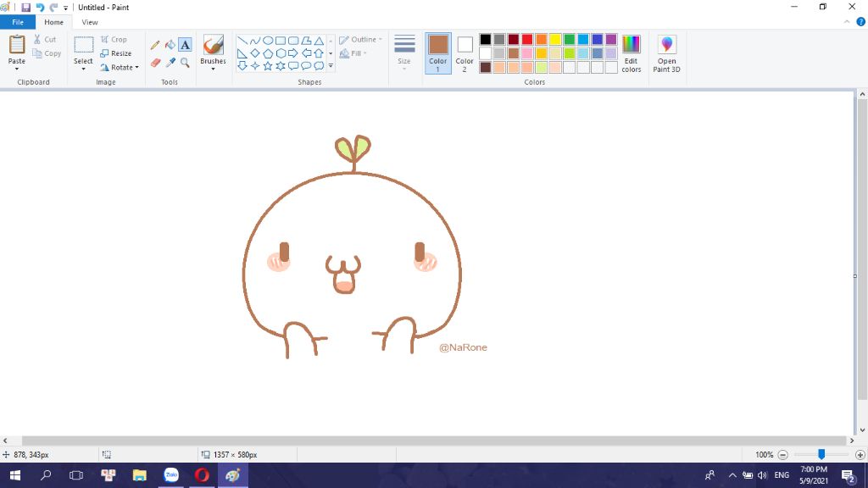Pick the purple color swatch
Image resolution: width=868 pixels, height=488 pixels.
pos(611,39)
